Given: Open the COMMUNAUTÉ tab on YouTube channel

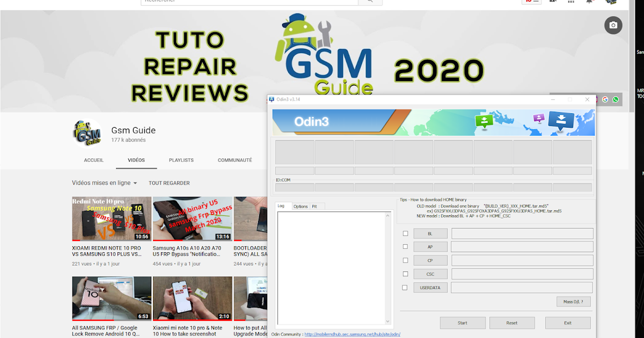Looking at the screenshot, I should point(235,160).
